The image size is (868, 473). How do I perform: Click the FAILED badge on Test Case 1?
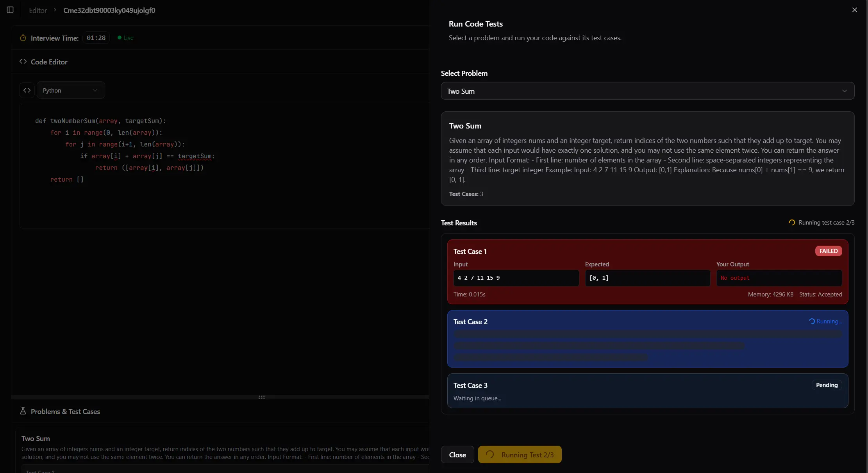[x=828, y=251]
